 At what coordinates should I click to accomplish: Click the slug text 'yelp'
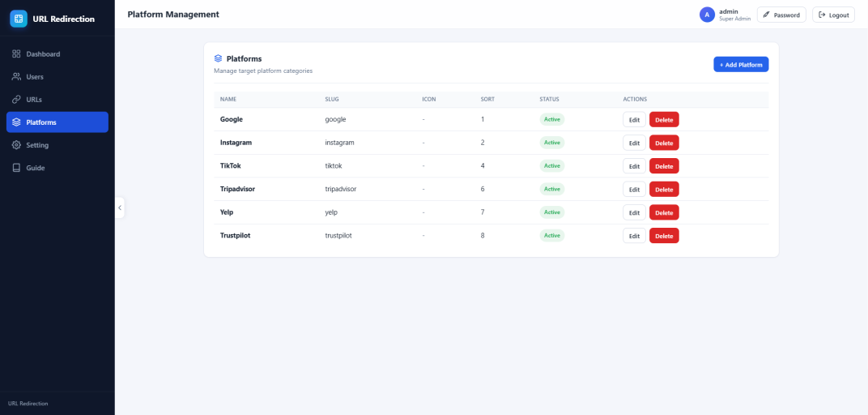[x=331, y=212]
